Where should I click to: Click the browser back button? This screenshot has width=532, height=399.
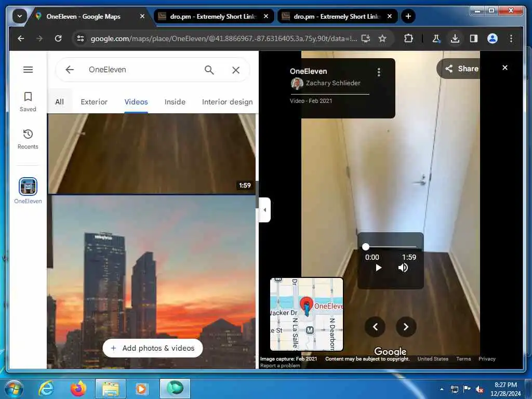(x=21, y=38)
